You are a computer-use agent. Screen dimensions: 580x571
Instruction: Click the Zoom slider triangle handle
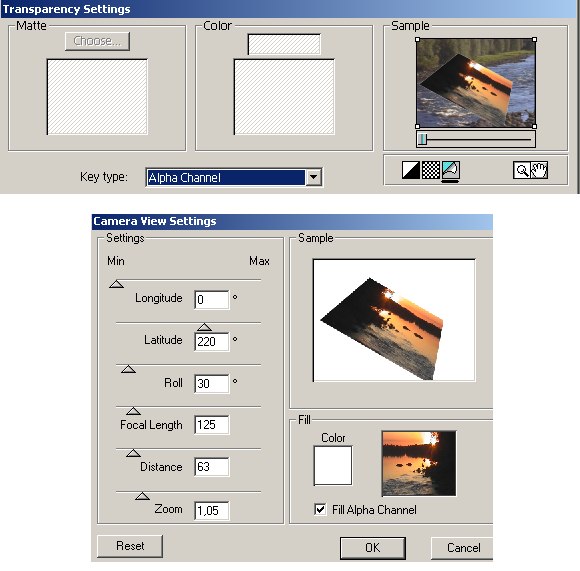142,496
